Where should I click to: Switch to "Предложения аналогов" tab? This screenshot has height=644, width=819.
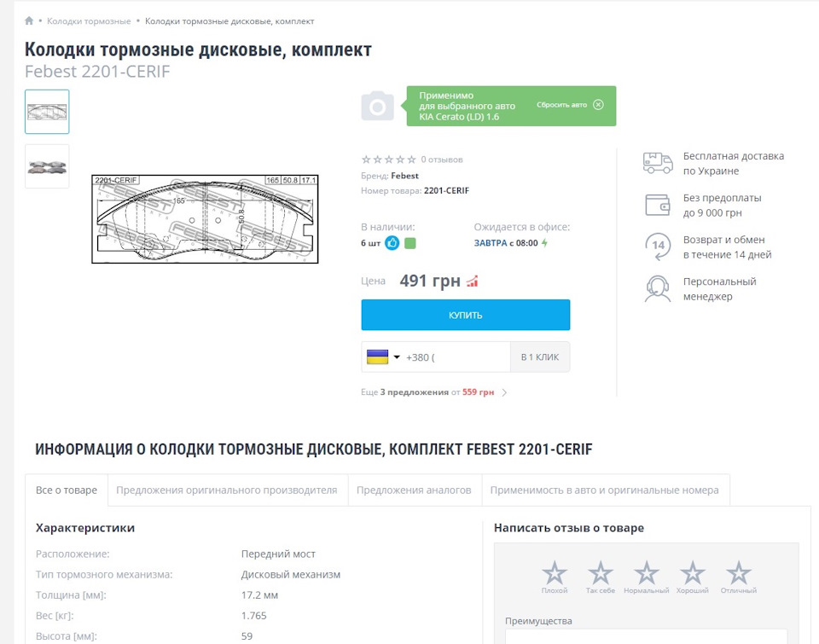[414, 490]
